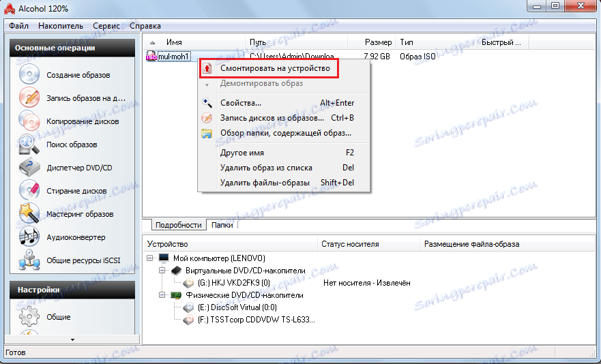Open Мастеринг образов link
Image resolution: width=601 pixels, height=364 pixels.
80,214
